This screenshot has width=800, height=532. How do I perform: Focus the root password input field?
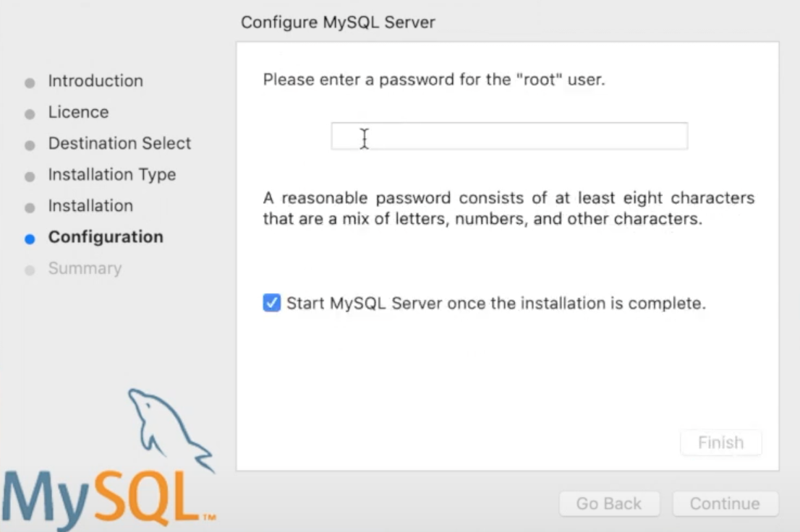tap(509, 136)
